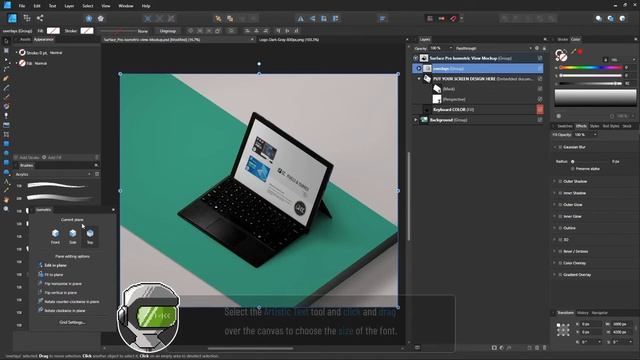
Task: Expand the Outline effect section
Action: (x=555, y=228)
